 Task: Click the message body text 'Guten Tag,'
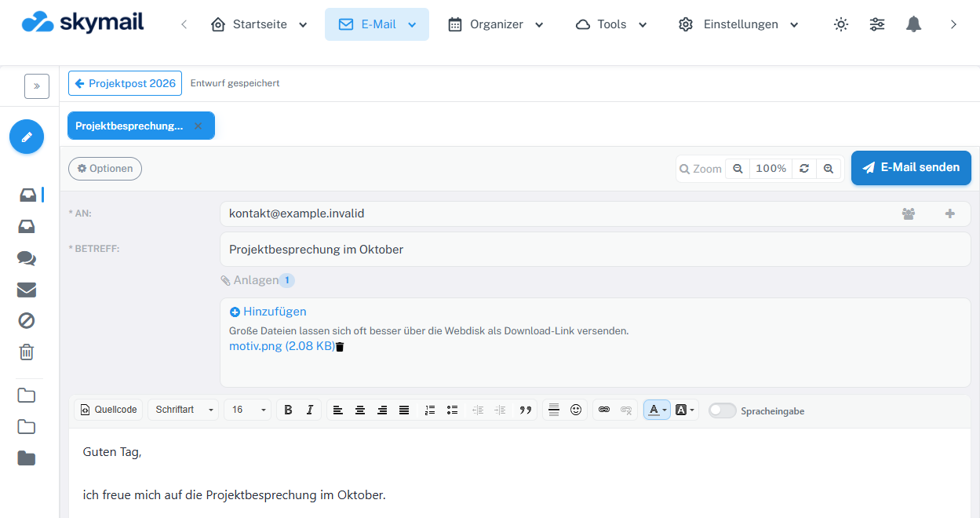(x=112, y=452)
